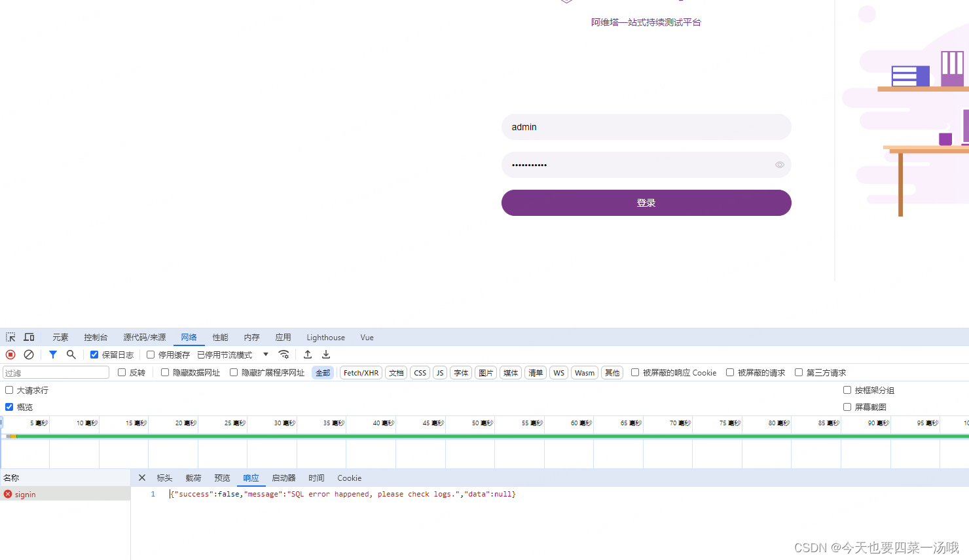Screen dimensions: 969x560
Task: Show the request Cookie tab
Action: tap(349, 478)
